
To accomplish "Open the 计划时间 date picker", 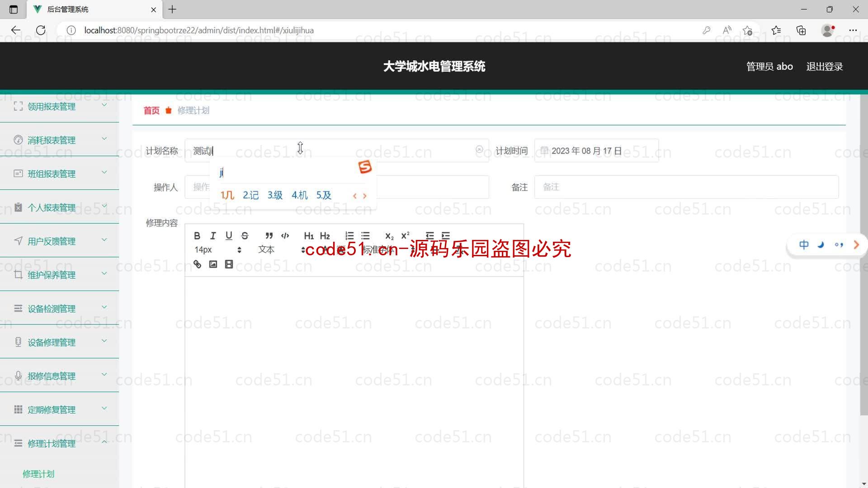I will [x=596, y=150].
